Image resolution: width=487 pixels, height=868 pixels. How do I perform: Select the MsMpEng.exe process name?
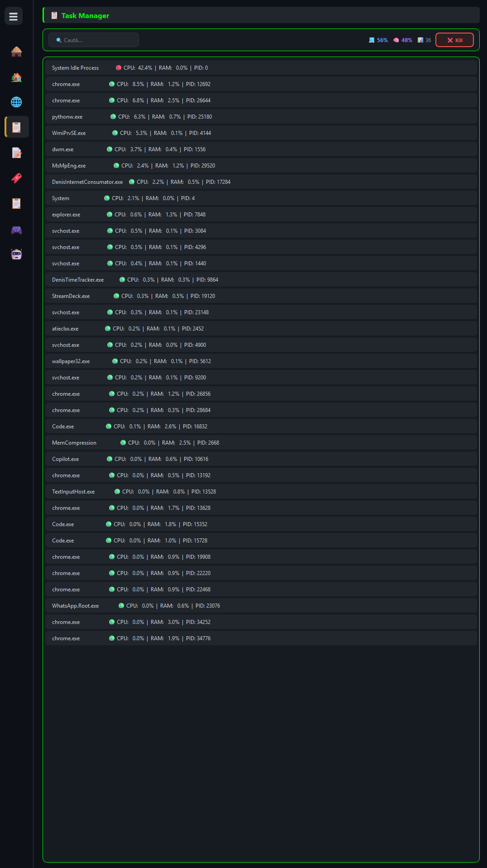coord(69,166)
